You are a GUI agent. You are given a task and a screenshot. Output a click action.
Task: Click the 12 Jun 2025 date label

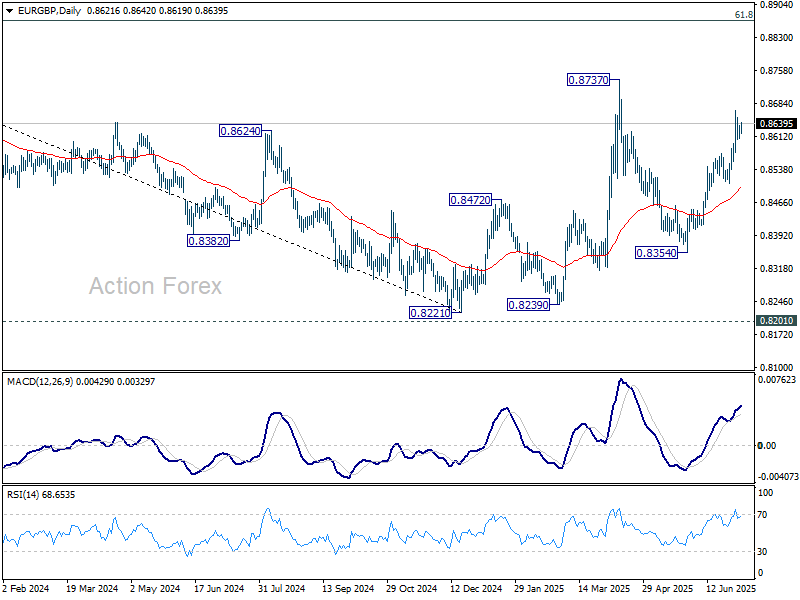pos(731,588)
